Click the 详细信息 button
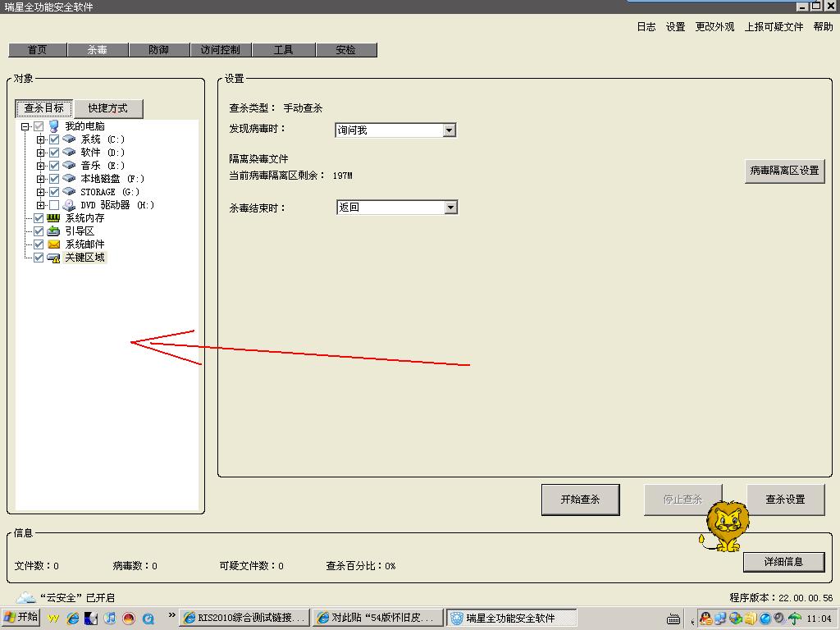Image resolution: width=840 pixels, height=630 pixels. pos(783,561)
